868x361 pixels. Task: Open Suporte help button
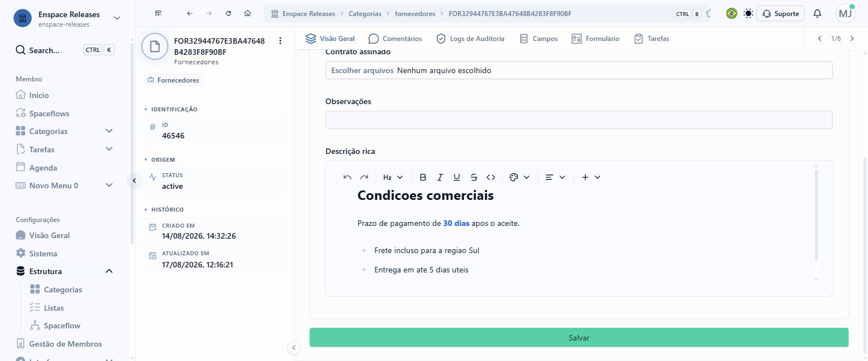[x=780, y=13]
